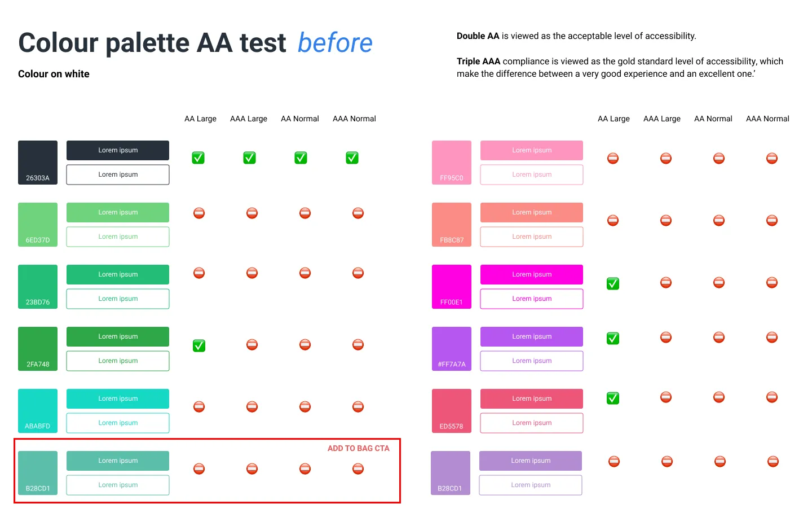Click the AAA Normal red fail icon for FF95C0
The height and width of the screenshot is (508, 812).
point(772,159)
